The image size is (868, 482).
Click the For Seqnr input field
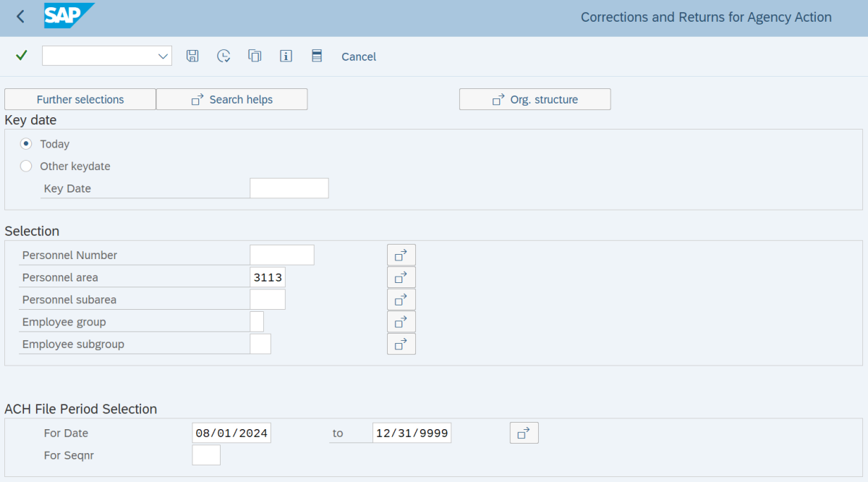[x=206, y=455]
